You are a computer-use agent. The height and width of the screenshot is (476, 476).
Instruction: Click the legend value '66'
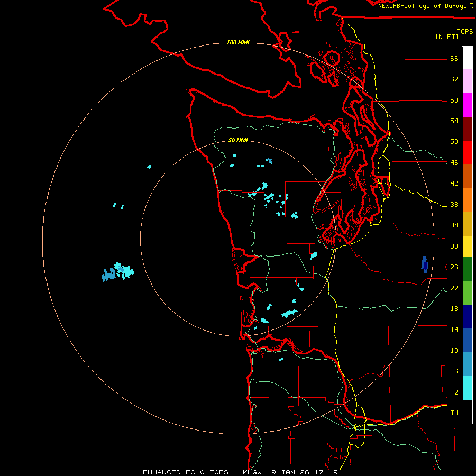pos(454,59)
